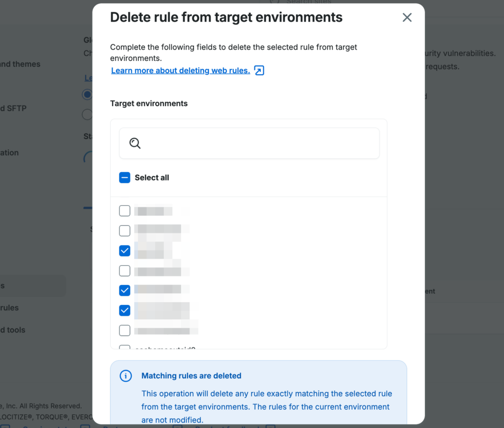This screenshot has height=428, width=504.
Task: Select the selected radio button behind the dialog
Action: (x=88, y=94)
